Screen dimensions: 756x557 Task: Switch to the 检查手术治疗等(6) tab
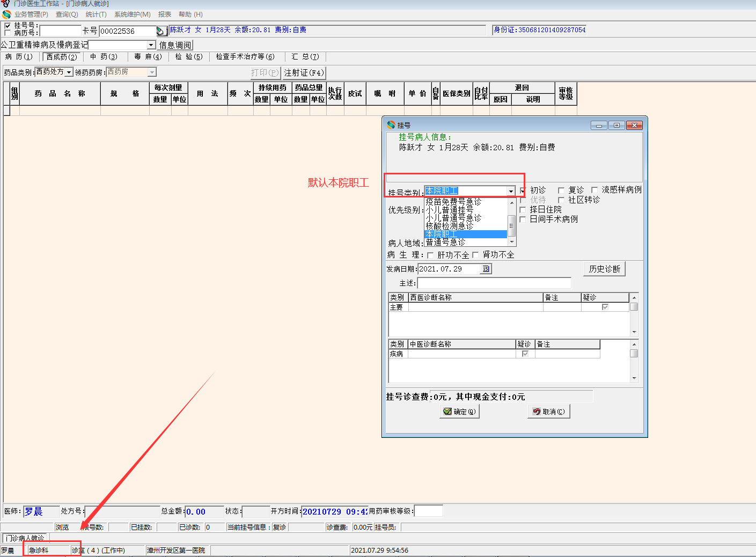245,57
